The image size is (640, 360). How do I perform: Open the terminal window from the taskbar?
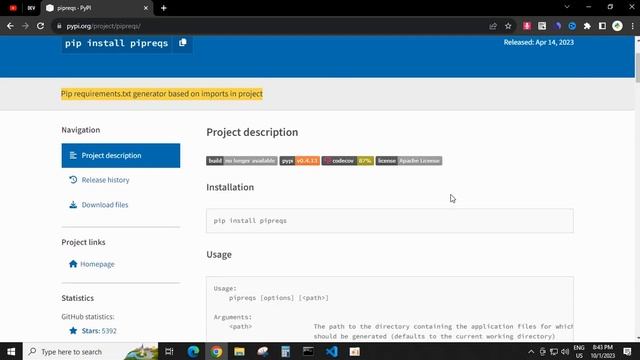pos(308,351)
